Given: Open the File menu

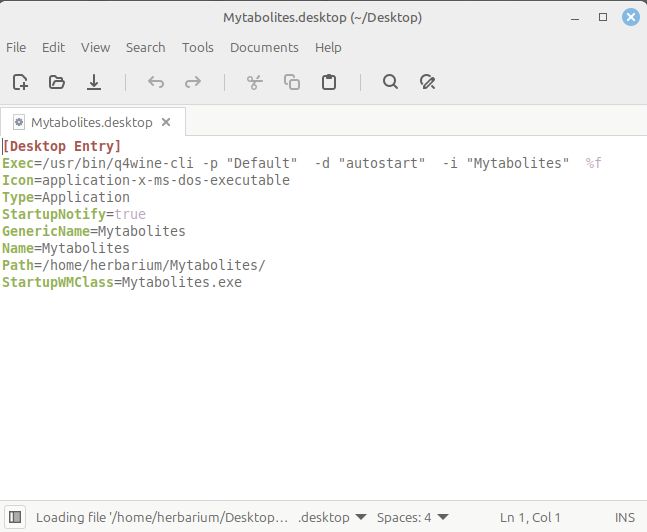Looking at the screenshot, I should (x=16, y=47).
